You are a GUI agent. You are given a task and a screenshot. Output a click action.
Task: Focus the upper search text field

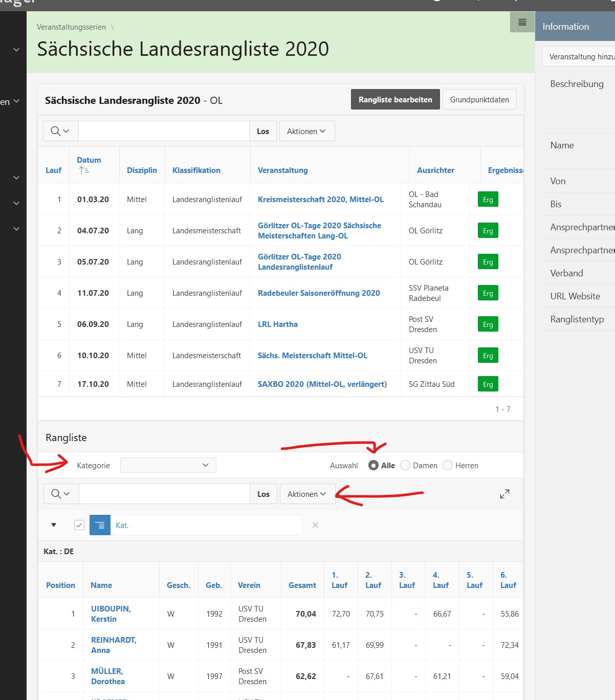pos(164,132)
